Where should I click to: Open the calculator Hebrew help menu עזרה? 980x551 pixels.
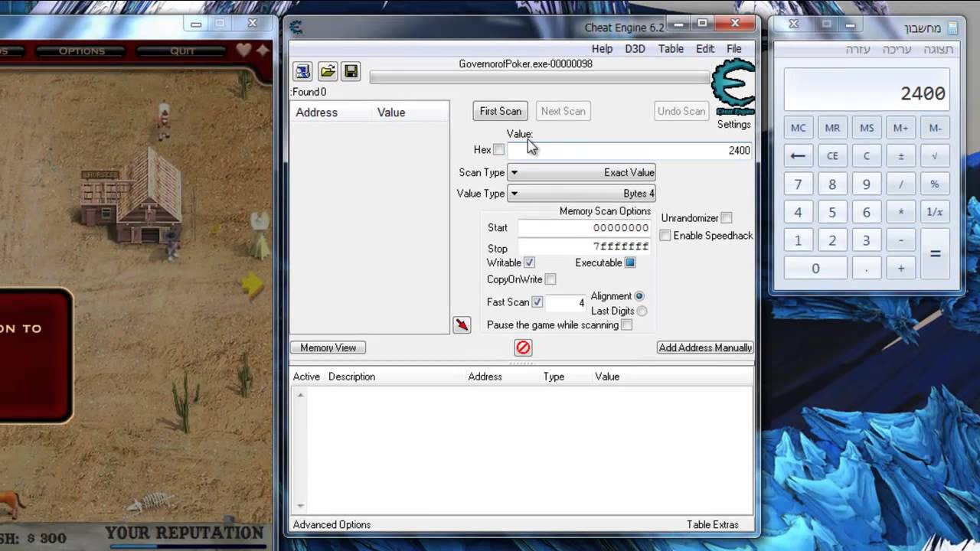[x=857, y=49]
